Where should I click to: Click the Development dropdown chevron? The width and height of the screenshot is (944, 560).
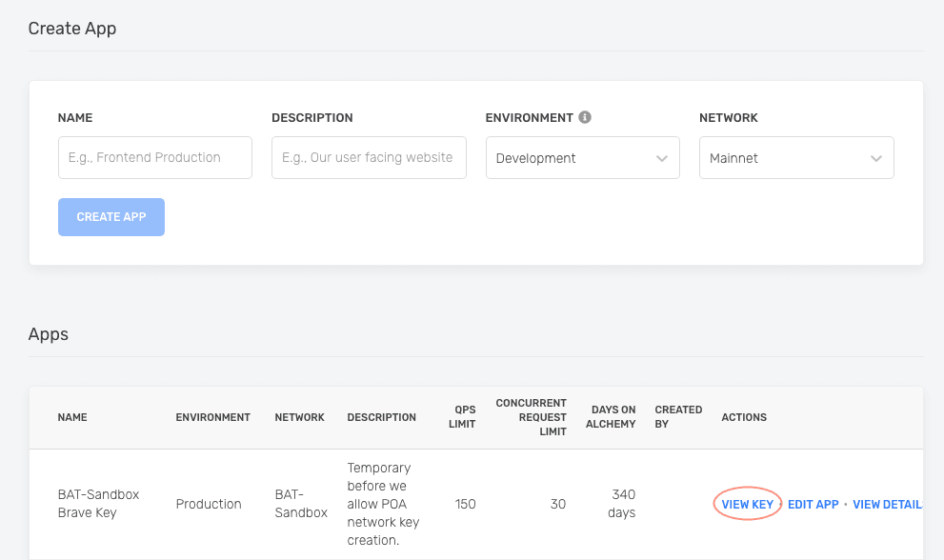[663, 157]
